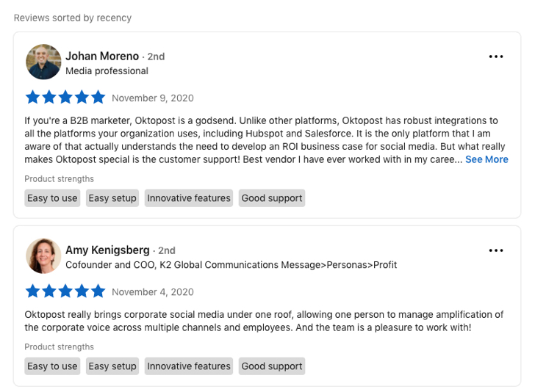Select Good support tag in Johan's review
Viewport: 535px width, 392px height.
click(272, 198)
